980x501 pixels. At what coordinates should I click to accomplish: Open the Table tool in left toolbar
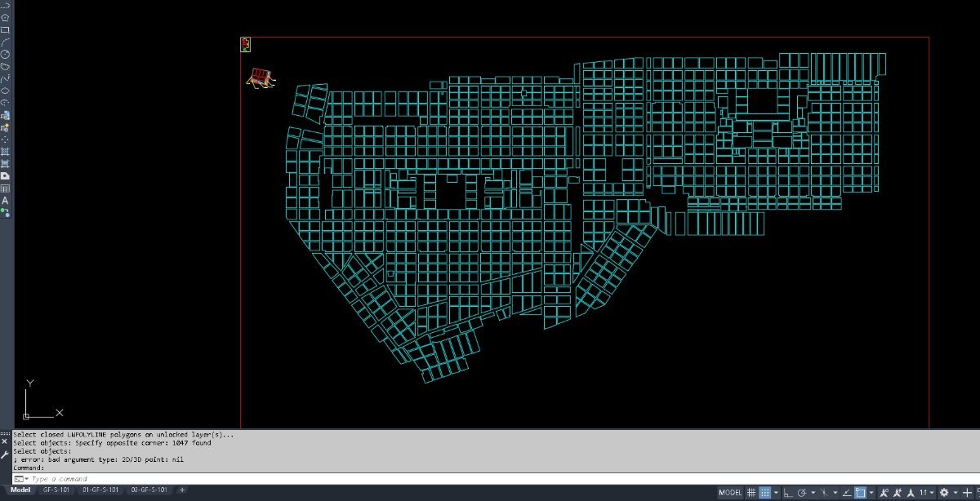tap(5, 188)
